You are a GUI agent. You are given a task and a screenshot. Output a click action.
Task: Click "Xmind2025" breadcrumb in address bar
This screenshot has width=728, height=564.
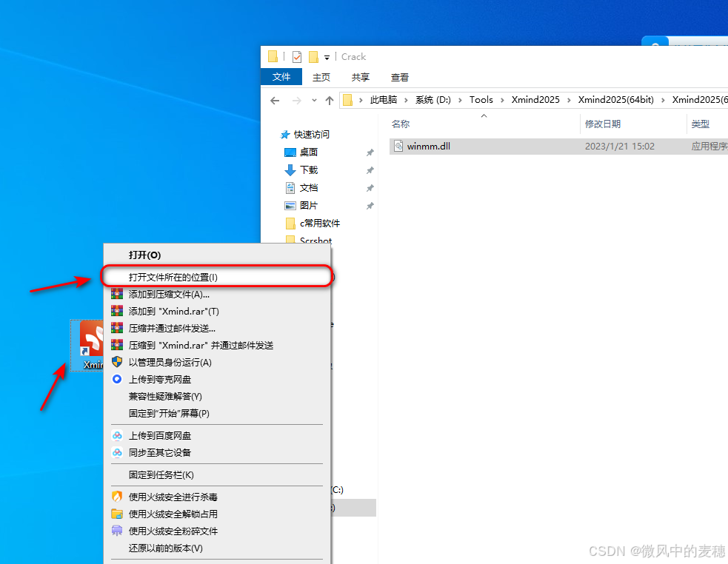coord(535,100)
